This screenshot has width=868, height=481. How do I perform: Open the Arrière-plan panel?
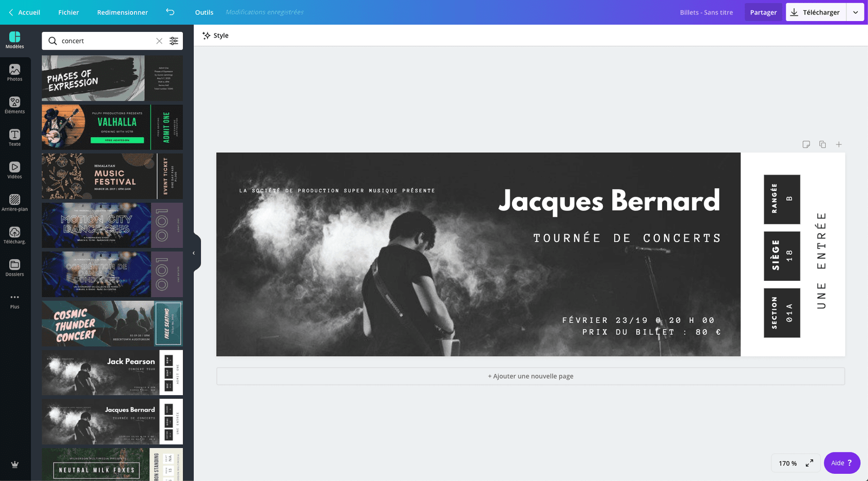click(x=14, y=203)
